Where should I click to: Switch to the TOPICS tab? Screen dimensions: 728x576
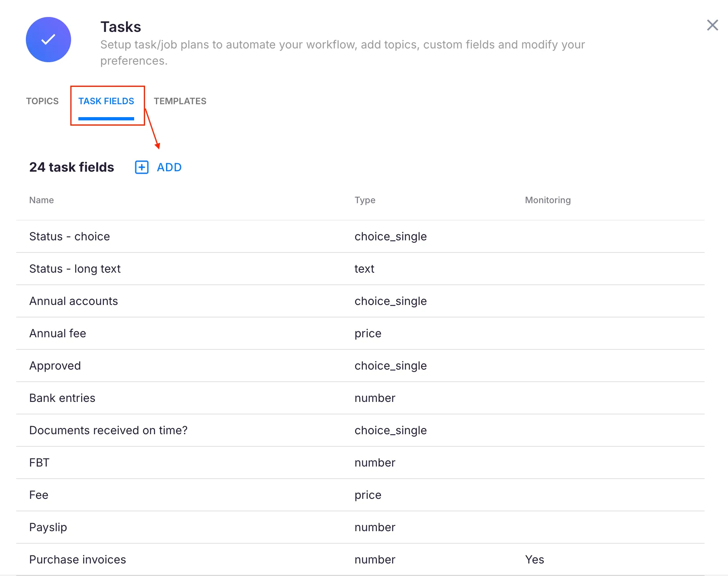pos(42,101)
